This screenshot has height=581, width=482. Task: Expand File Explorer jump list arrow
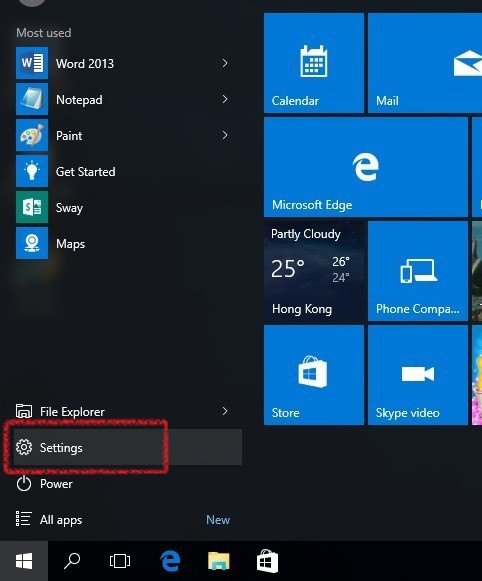click(225, 411)
